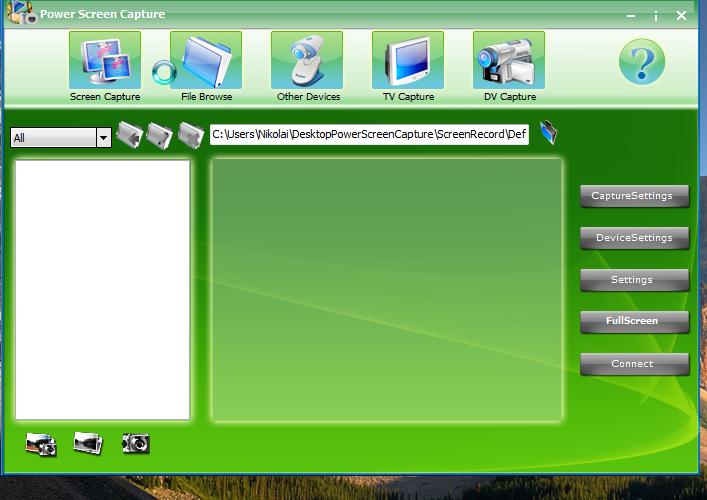The image size is (707, 500).
Task: Click the middle gray icon left of path
Action: point(160,135)
